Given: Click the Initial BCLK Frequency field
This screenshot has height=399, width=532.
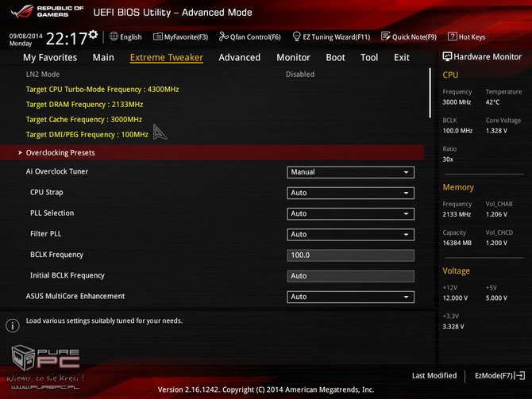Looking at the screenshot, I should [350, 276].
